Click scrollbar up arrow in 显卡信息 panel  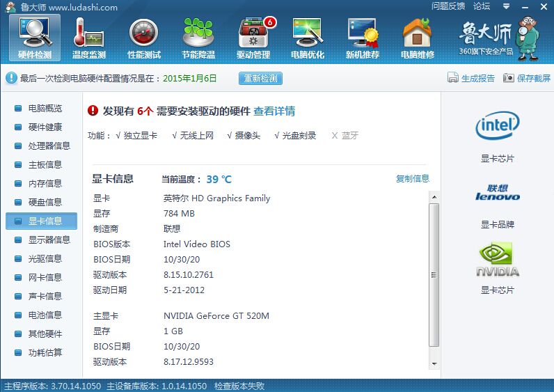tap(434, 196)
